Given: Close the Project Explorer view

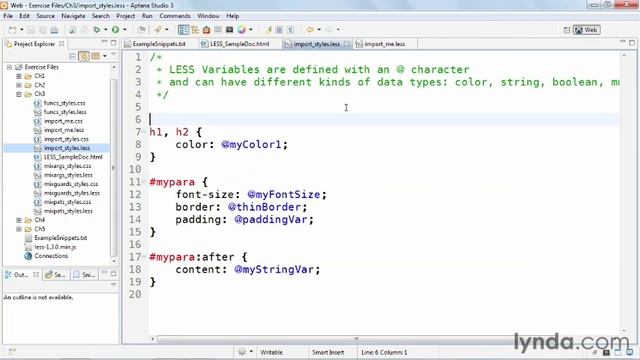Looking at the screenshot, I should click(x=62, y=44).
